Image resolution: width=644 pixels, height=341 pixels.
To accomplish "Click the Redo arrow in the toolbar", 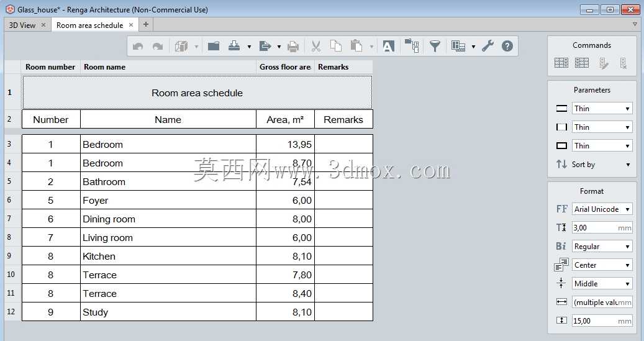I will point(158,47).
